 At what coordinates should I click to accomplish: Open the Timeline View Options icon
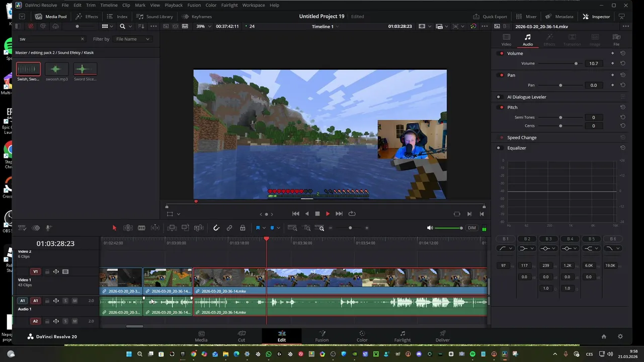tap(22, 228)
